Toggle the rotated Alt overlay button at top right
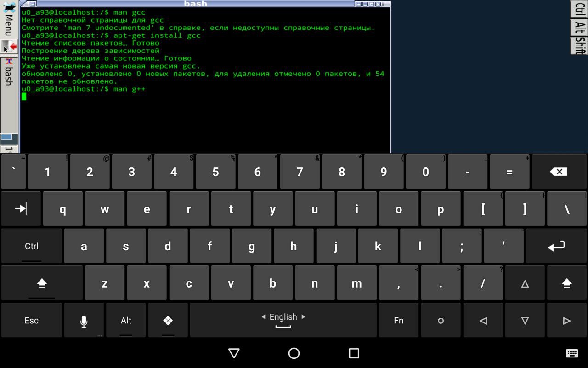The height and width of the screenshot is (368, 588). coord(579,28)
